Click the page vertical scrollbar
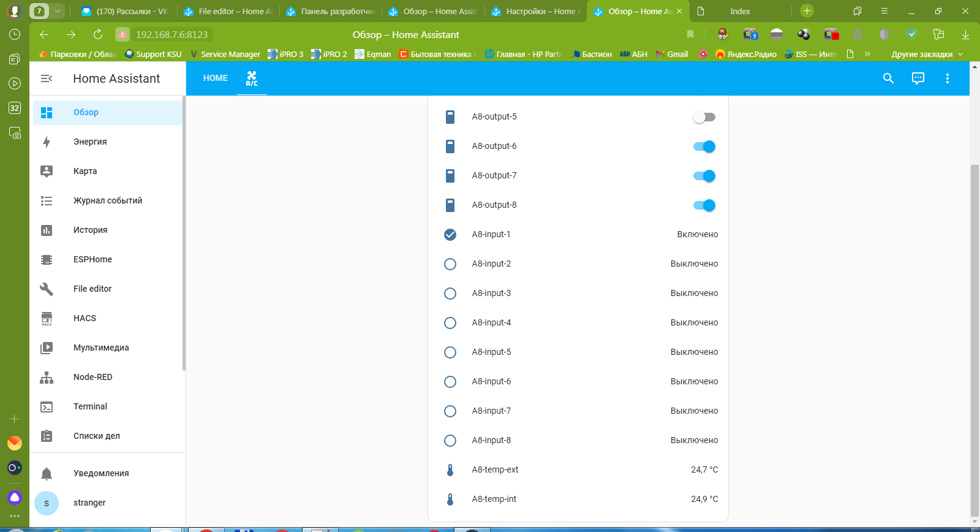980x532 pixels. coord(974,337)
